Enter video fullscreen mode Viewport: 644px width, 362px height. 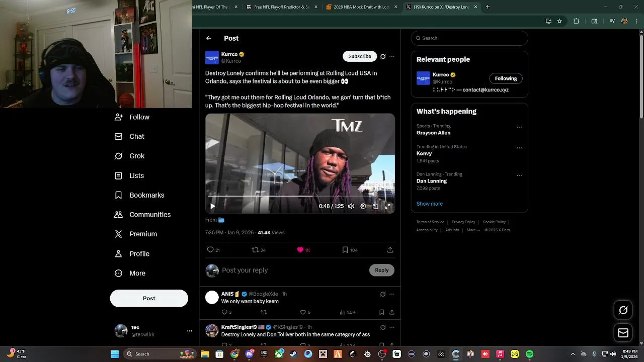[387, 206]
